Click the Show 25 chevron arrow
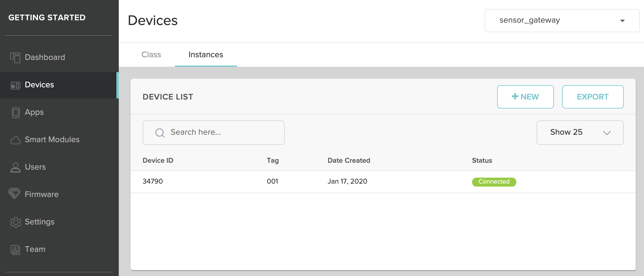The image size is (644, 276). click(x=607, y=133)
